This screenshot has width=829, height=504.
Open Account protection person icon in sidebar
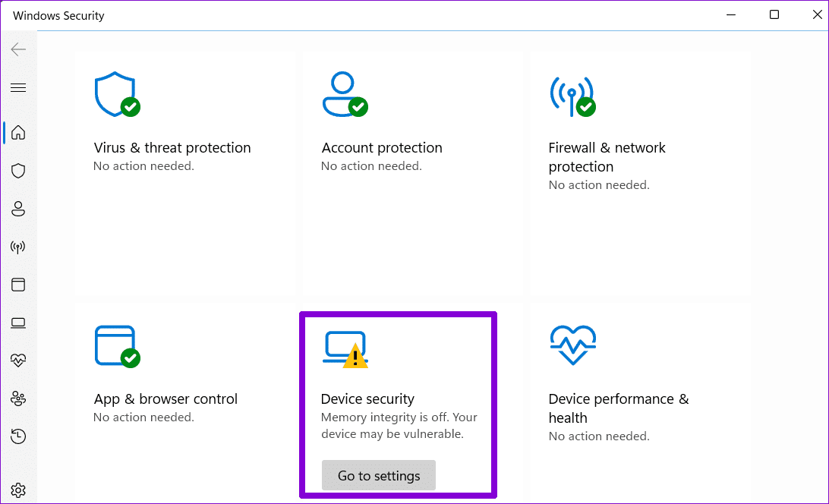coord(18,209)
